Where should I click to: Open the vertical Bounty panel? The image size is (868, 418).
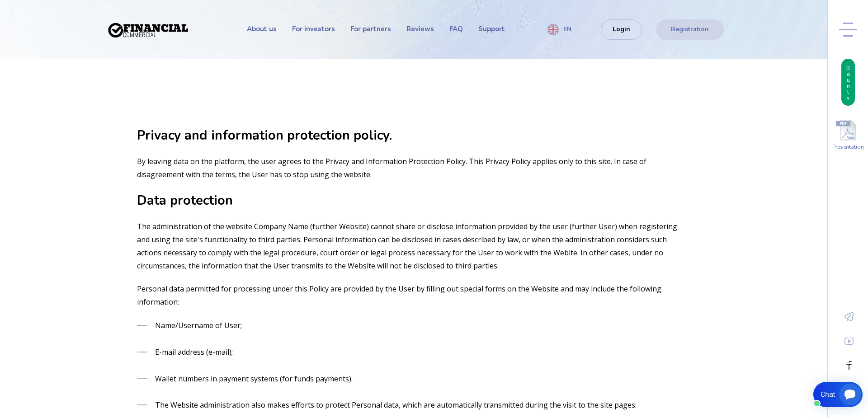848,82
